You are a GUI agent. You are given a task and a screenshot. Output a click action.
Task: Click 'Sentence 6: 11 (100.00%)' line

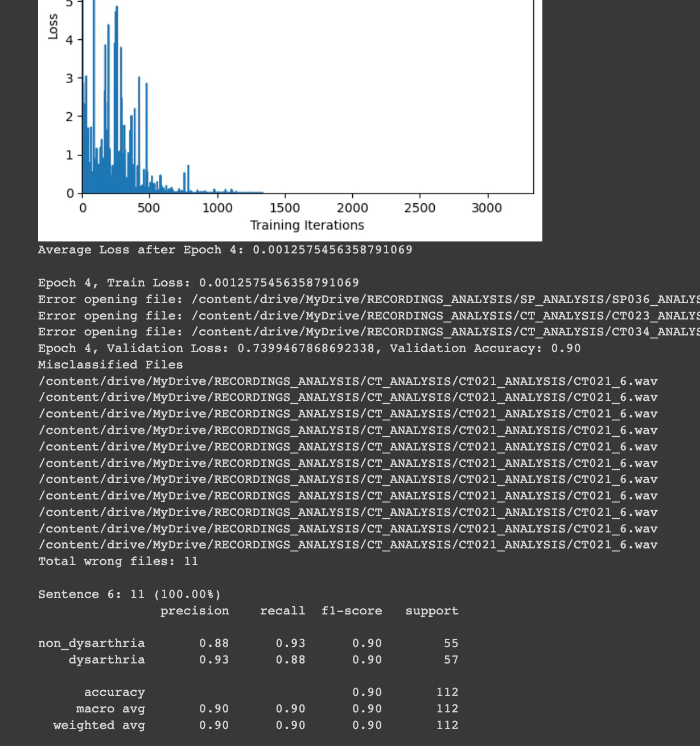point(129,595)
